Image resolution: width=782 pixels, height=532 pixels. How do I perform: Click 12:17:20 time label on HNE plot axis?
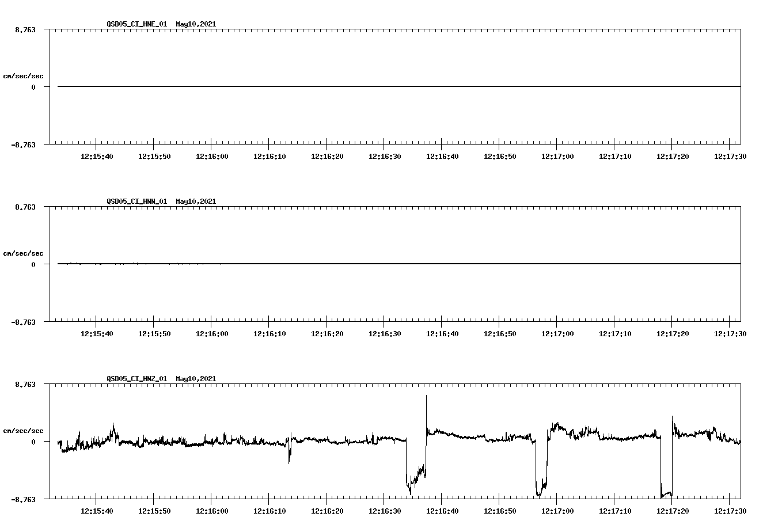pos(673,156)
